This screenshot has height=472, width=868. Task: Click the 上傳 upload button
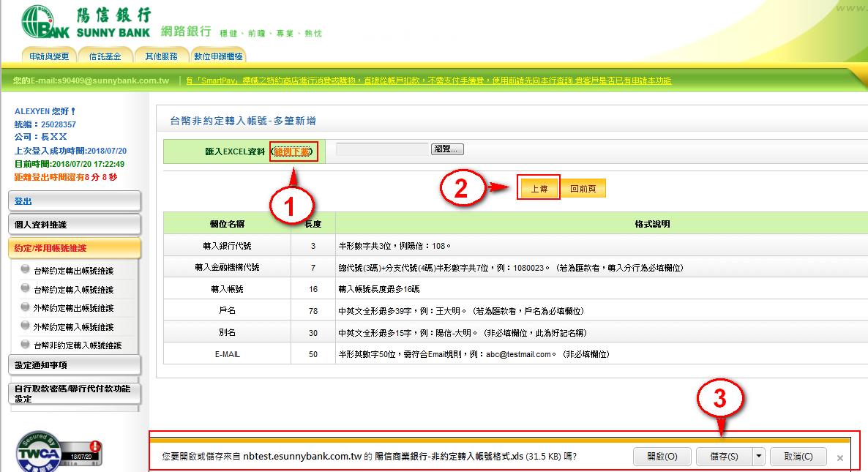pyautogui.click(x=539, y=189)
